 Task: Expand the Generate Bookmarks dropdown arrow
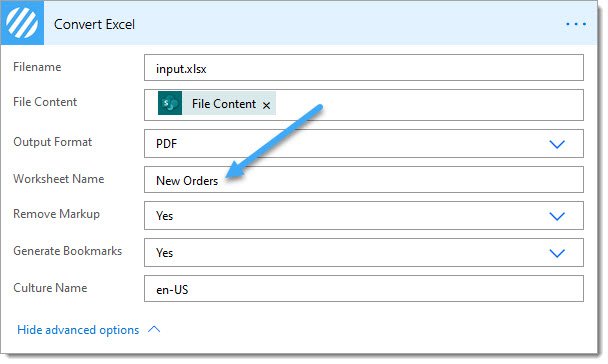point(557,253)
